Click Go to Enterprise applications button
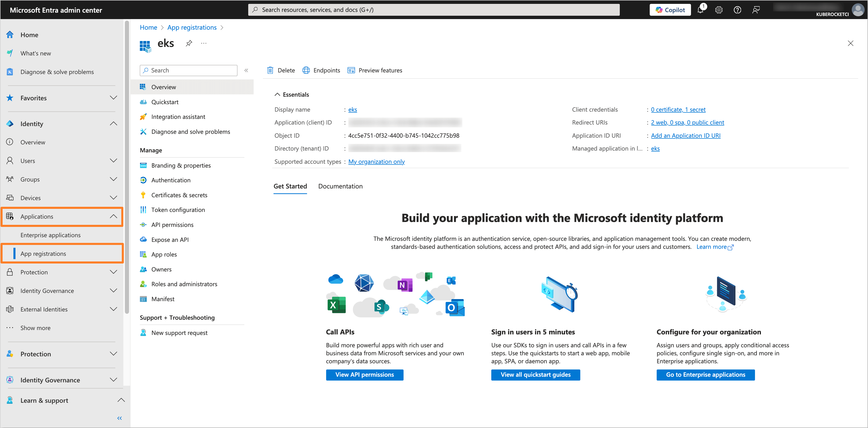This screenshot has height=428, width=868. pos(706,375)
